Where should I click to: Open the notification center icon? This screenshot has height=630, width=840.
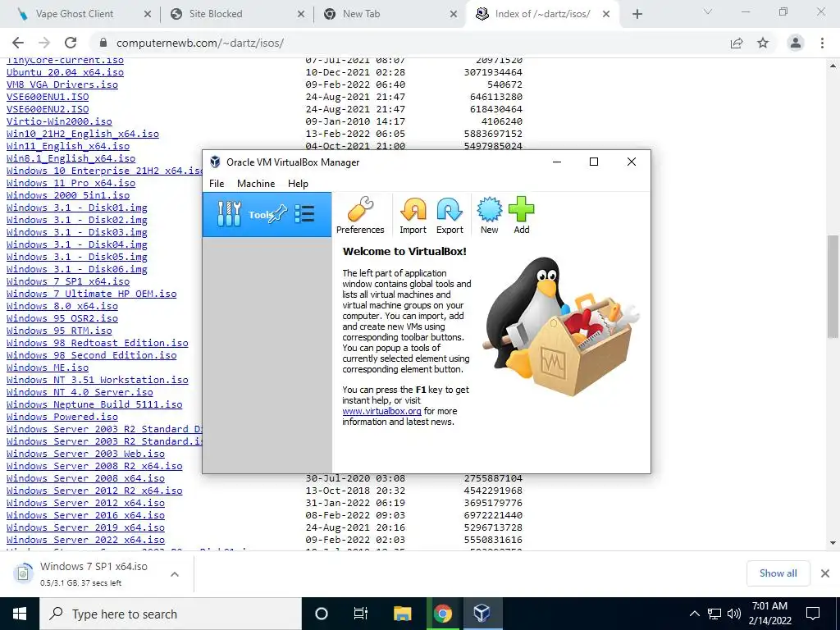coord(813,614)
